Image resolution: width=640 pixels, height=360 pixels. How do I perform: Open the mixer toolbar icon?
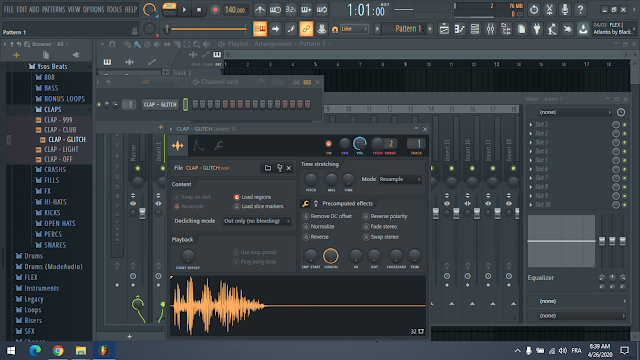pos(490,29)
